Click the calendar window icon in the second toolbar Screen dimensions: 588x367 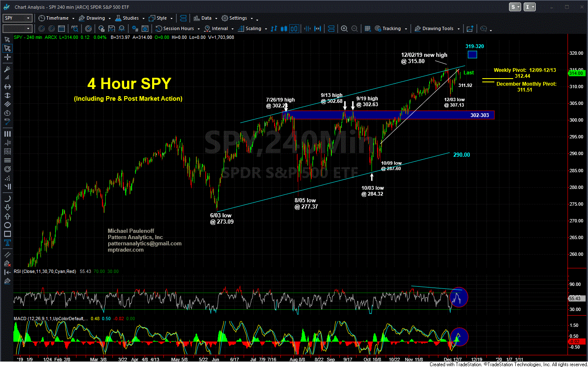(61, 28)
